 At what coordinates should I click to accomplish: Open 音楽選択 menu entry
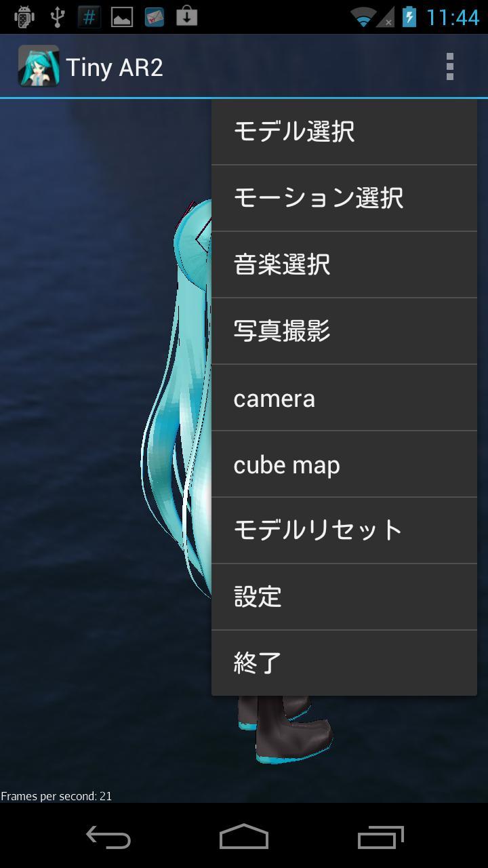point(344,264)
